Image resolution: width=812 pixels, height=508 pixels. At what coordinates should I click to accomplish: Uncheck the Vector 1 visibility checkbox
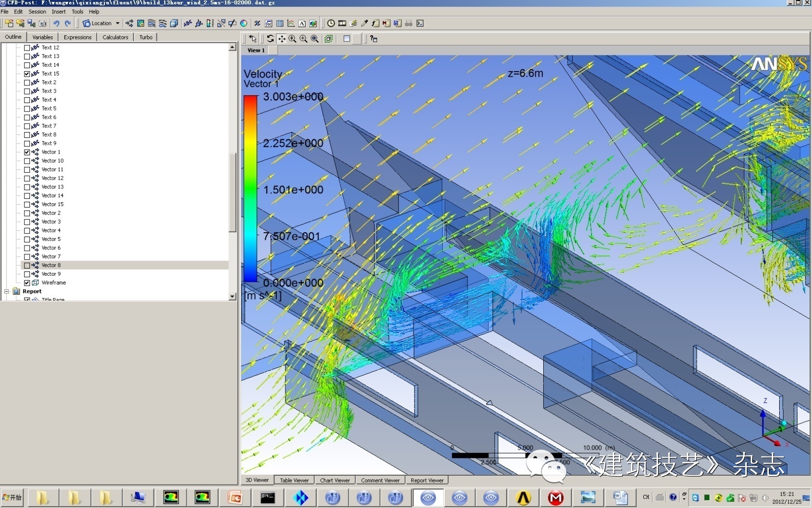27,152
